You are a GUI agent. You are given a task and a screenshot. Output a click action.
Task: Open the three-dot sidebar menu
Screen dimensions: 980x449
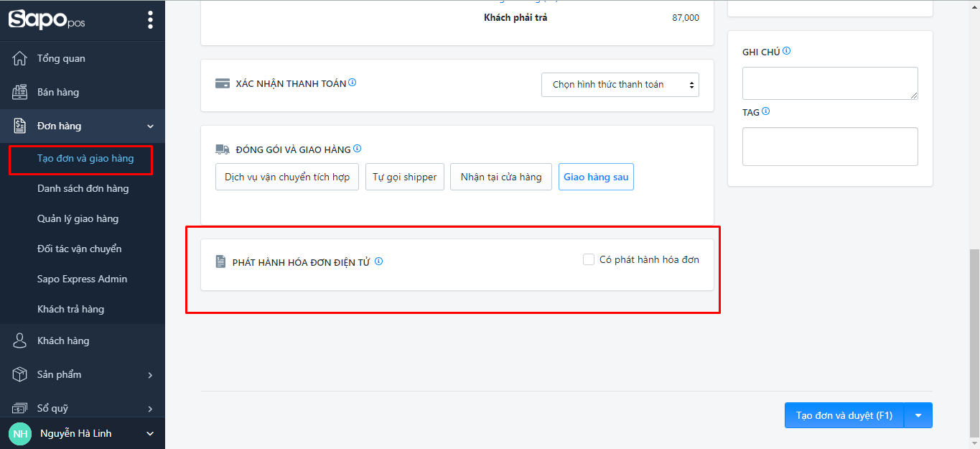(x=150, y=20)
